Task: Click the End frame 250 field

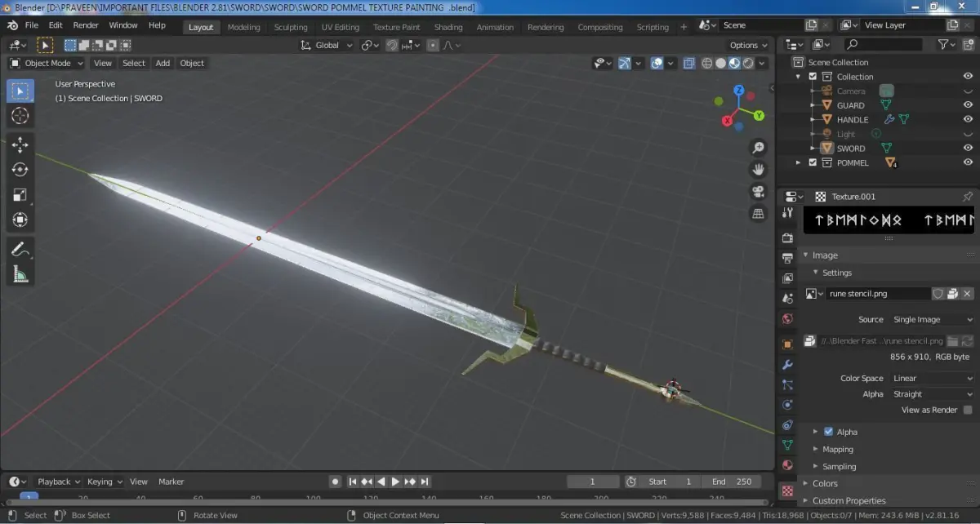Action: (731, 482)
